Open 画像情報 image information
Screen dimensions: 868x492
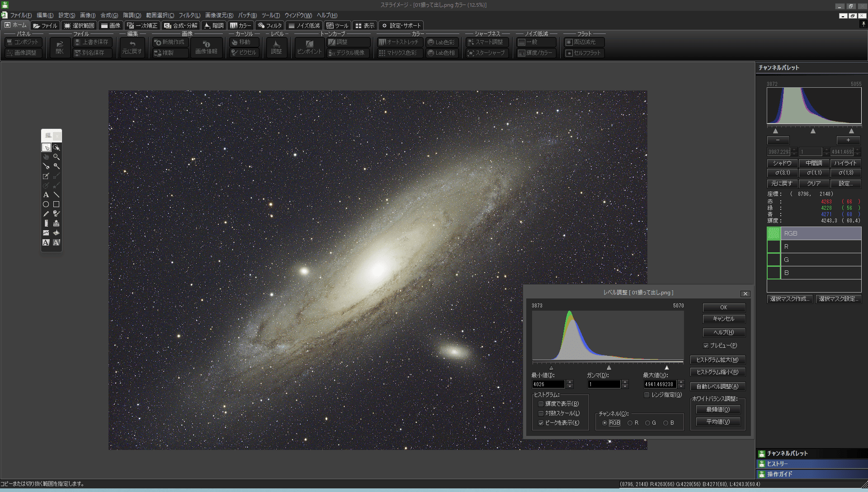pos(206,47)
